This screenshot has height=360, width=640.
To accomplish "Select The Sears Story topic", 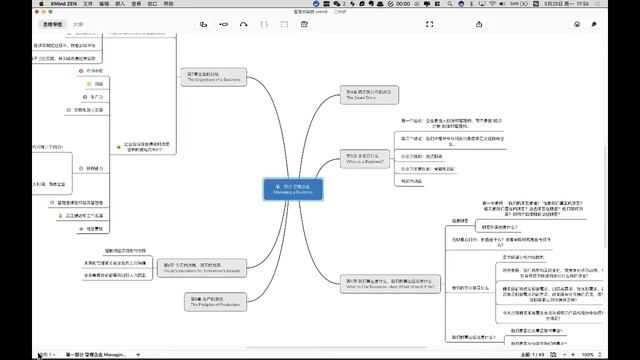I will click(x=369, y=95).
